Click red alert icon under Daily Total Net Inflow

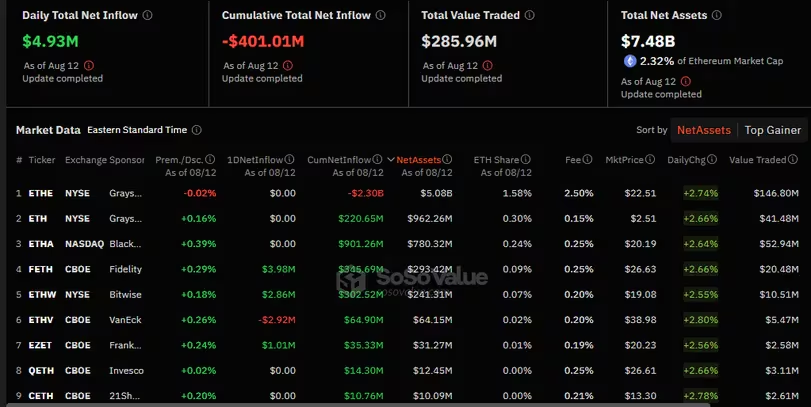[89, 66]
